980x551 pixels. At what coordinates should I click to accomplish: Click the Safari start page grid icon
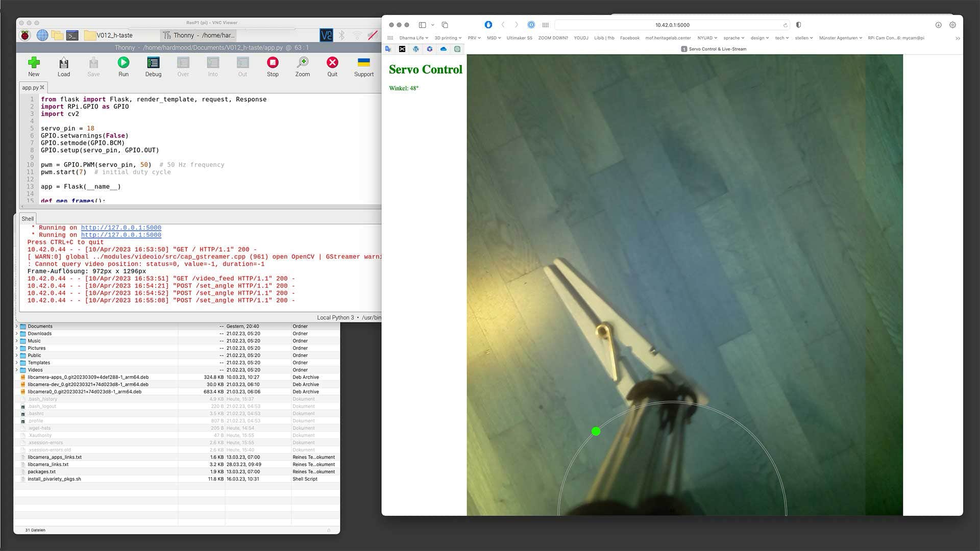point(545,24)
